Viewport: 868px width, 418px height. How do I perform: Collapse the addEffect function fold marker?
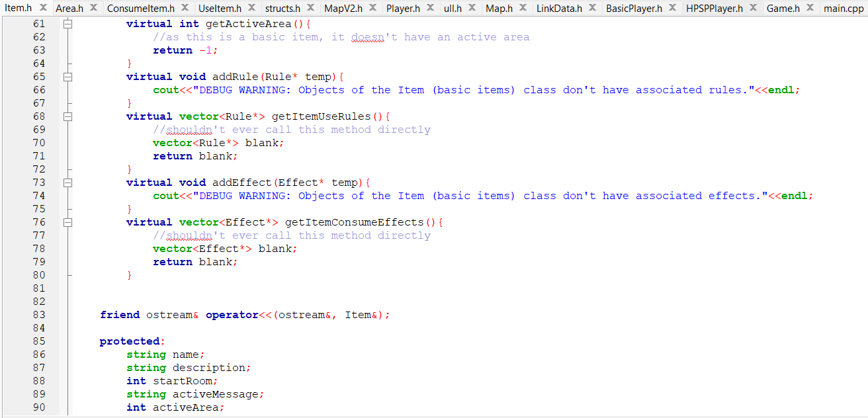point(67,182)
